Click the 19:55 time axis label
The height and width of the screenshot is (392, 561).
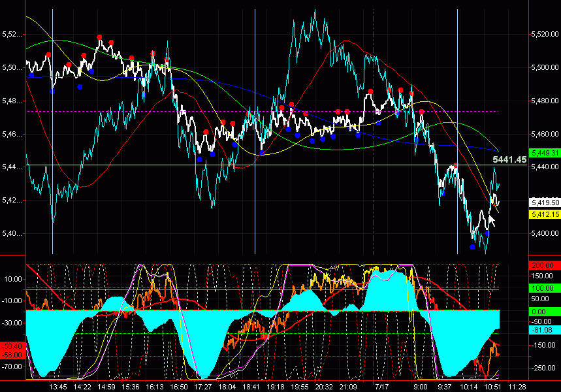[300, 387]
